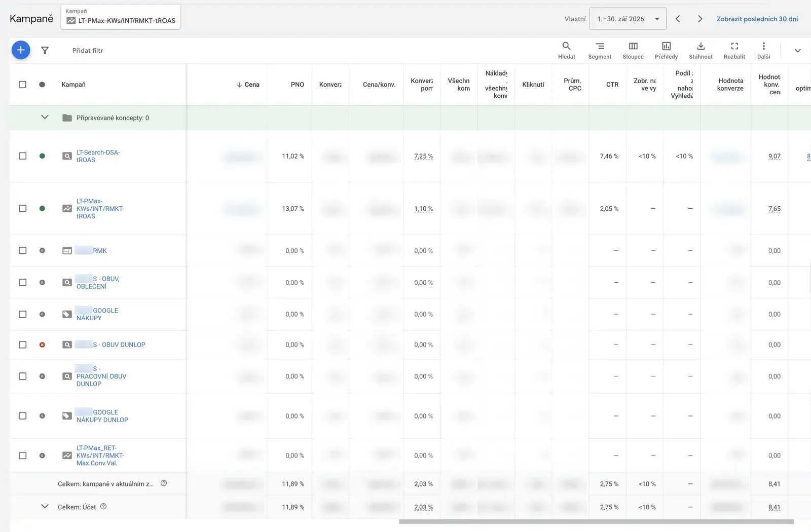811x532 pixels.
Task: Open LT-PMax_RET-KWs/INT/RMKT-Max.Conv.Val. campaign link
Action: [100, 455]
